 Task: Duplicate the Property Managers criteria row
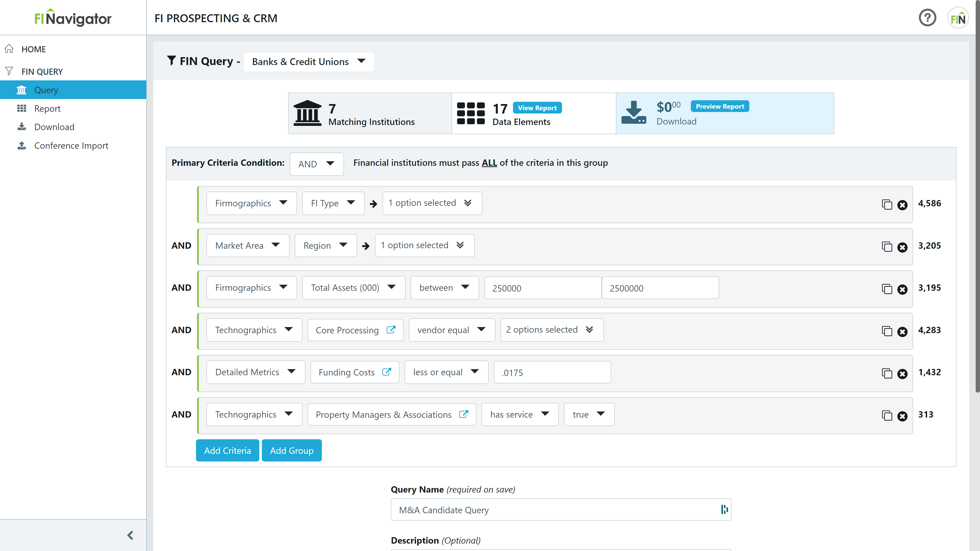(x=887, y=416)
